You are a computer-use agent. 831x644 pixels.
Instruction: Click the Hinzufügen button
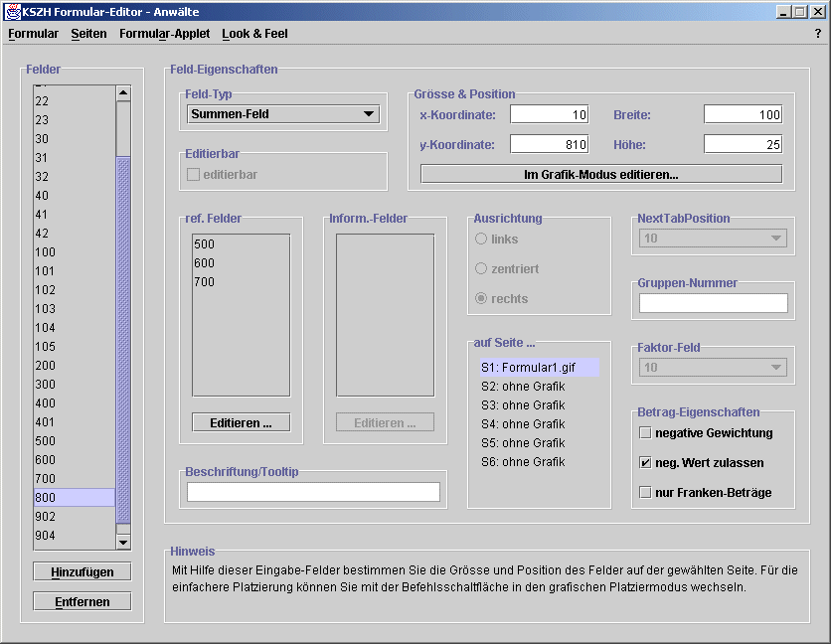(x=83, y=571)
